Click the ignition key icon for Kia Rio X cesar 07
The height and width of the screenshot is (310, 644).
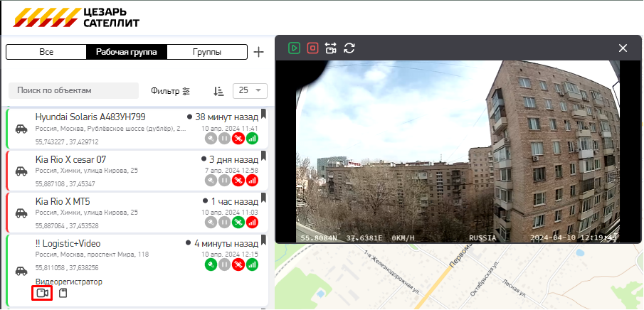pyautogui.click(x=211, y=181)
